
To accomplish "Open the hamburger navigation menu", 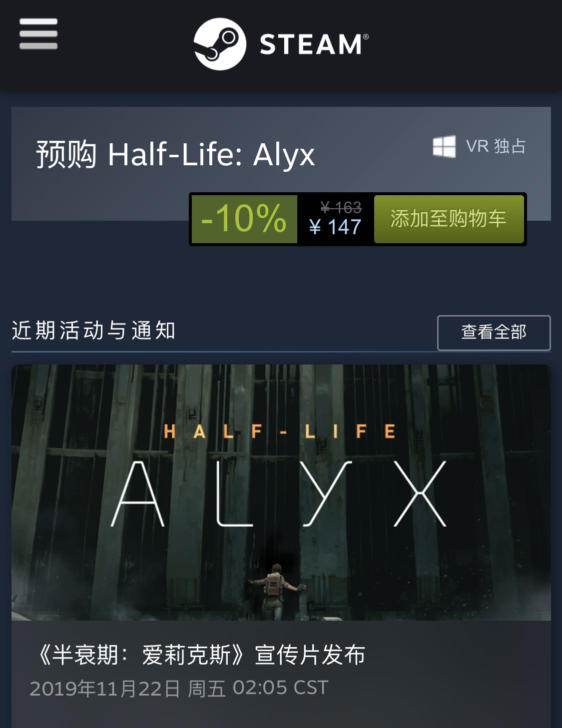I will [x=38, y=34].
